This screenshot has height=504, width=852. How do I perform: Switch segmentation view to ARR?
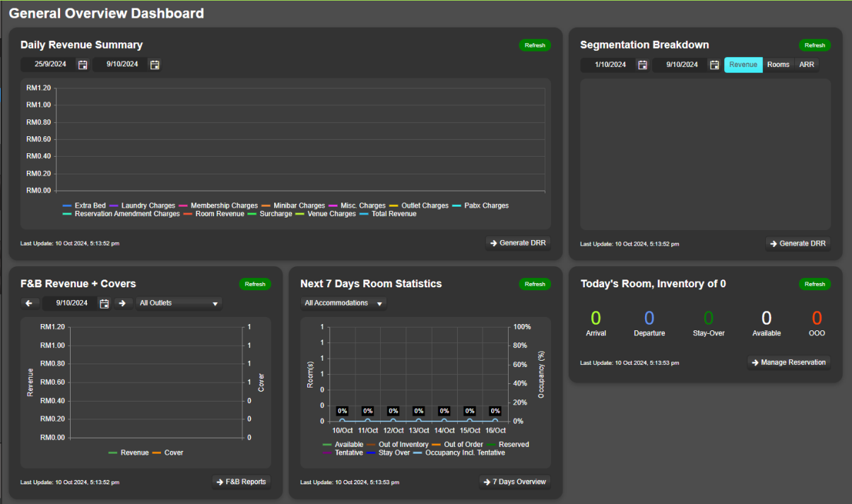pos(807,65)
